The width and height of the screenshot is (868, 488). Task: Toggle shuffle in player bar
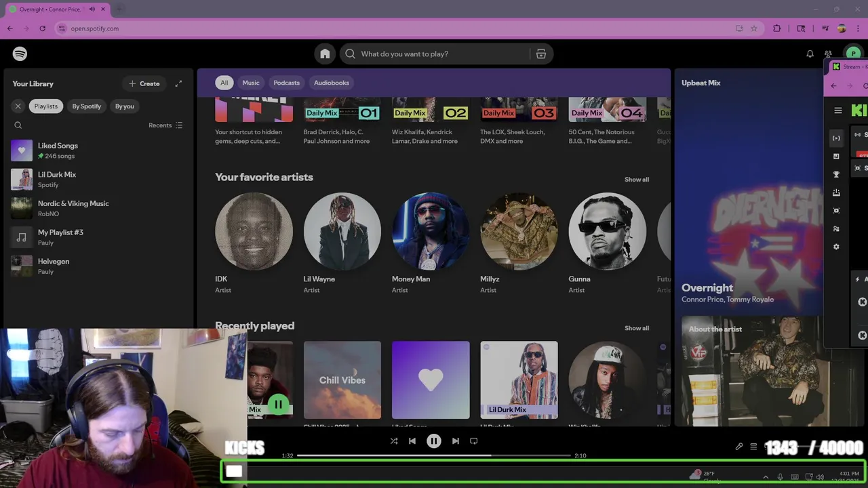394,441
